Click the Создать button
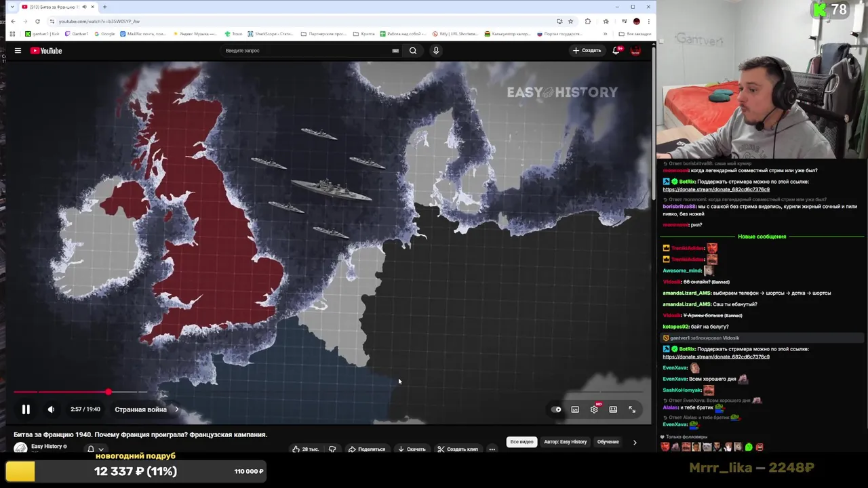 tap(587, 51)
